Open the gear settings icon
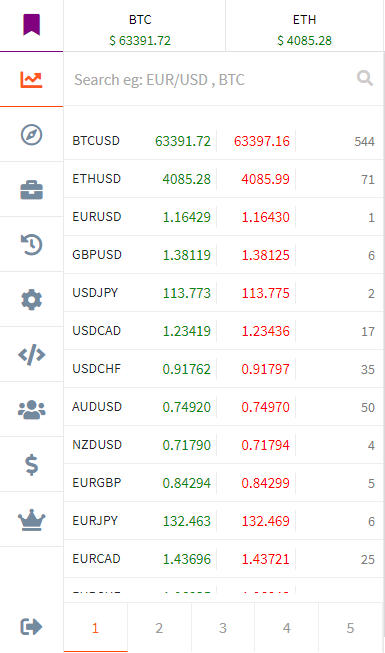Screen dimensions: 385x653 pyautogui.click(x=32, y=300)
